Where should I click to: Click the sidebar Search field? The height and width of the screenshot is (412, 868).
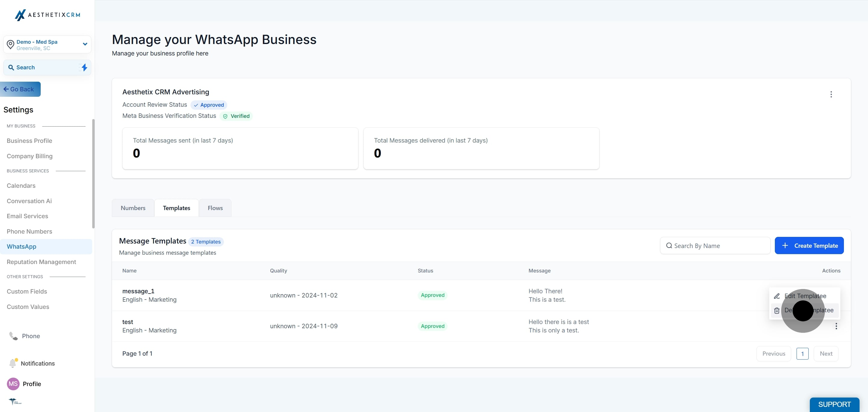(47, 68)
